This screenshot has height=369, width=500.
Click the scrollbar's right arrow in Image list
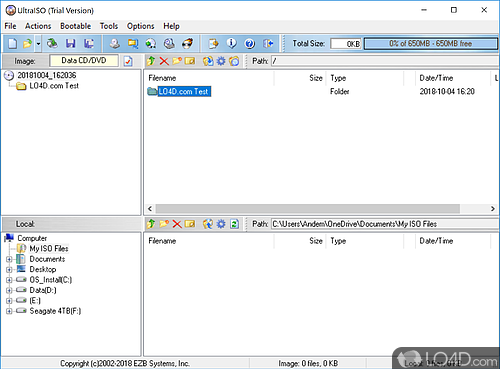(493, 209)
